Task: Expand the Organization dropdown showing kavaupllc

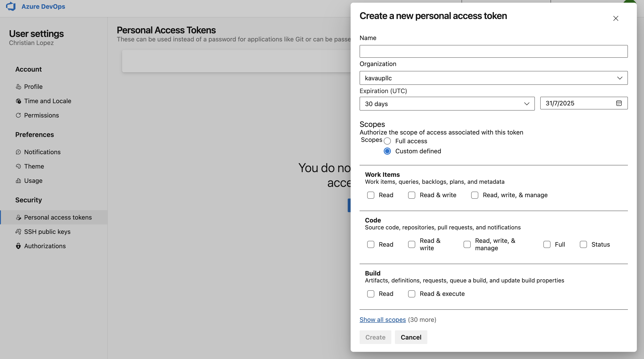Action: (494, 78)
